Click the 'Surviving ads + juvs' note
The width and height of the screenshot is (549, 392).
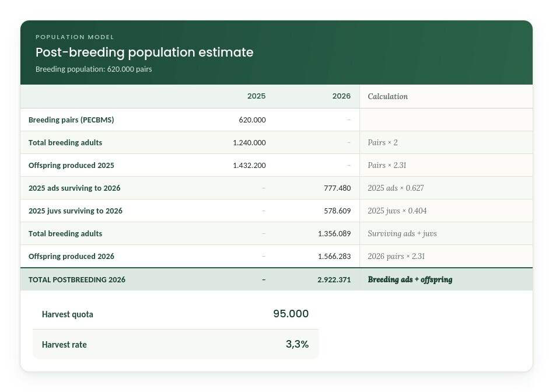(x=402, y=233)
